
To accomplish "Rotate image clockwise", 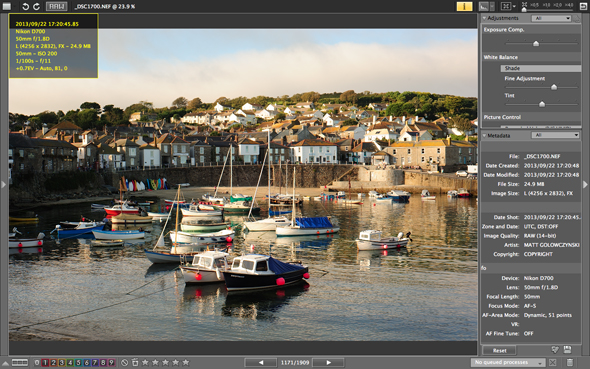I will (36, 6).
